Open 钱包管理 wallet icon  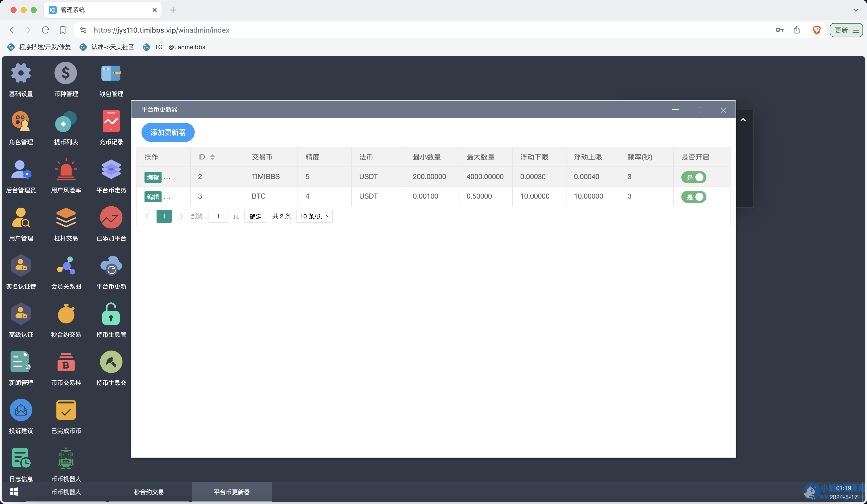click(x=111, y=73)
